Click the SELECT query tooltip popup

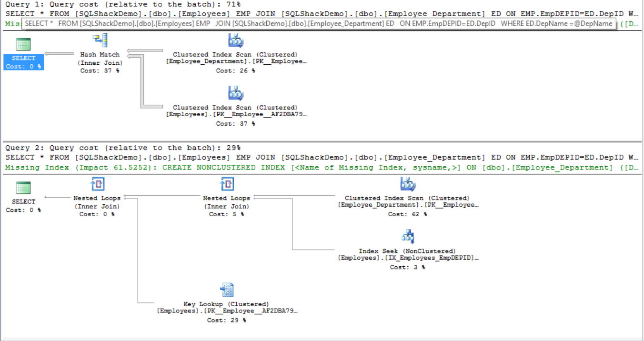319,23
